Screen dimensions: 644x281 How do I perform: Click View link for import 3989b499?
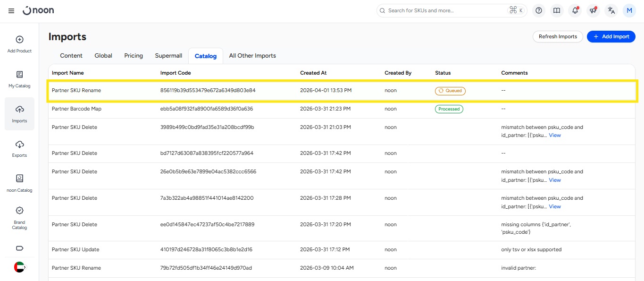555,135
